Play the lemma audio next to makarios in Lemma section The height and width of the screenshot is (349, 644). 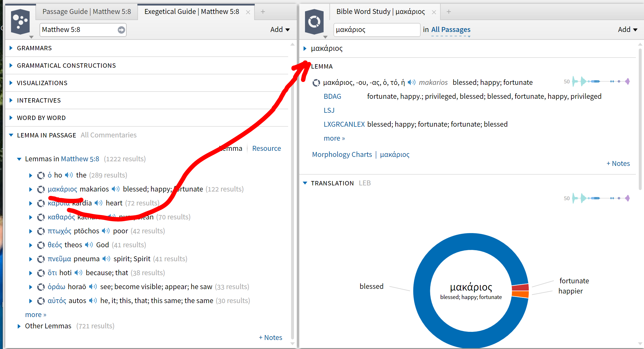tap(411, 83)
